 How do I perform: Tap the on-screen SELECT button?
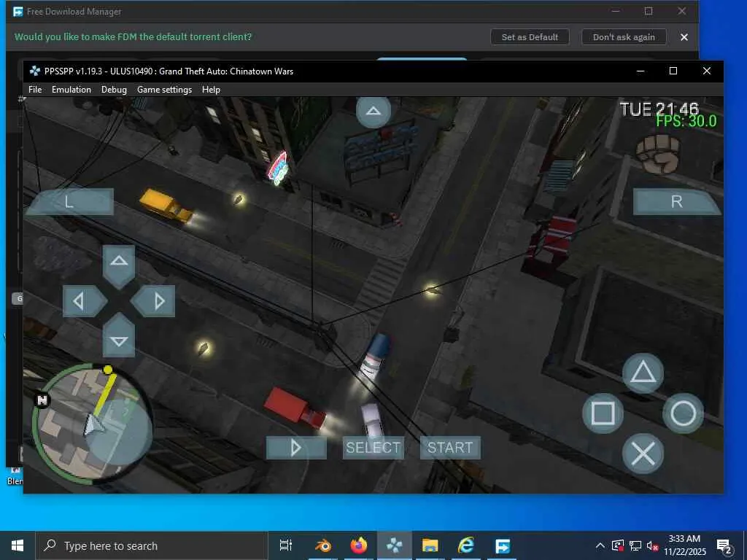pyautogui.click(x=373, y=448)
